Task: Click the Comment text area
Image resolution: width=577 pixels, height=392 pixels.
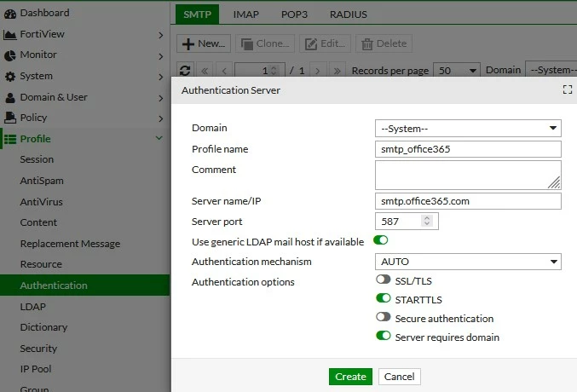Action: tap(468, 175)
